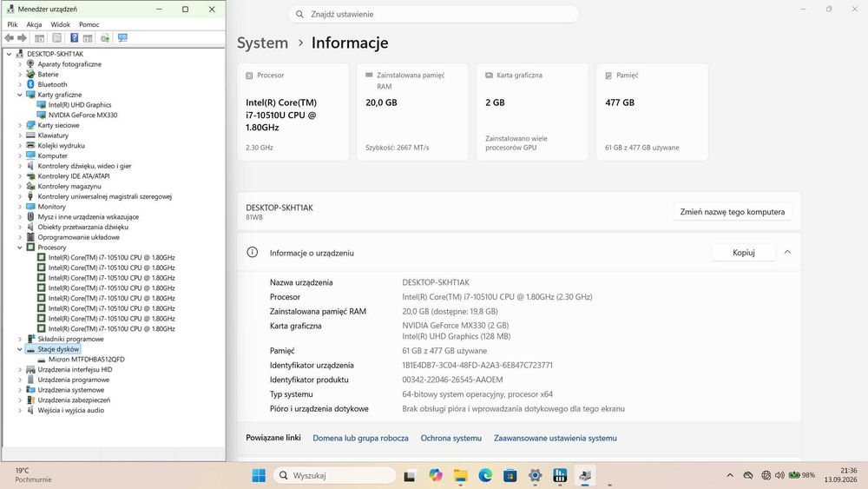Screen dimensions: 868x489
Task: Click the cloud sync icon in system tray
Action: click(748, 475)
